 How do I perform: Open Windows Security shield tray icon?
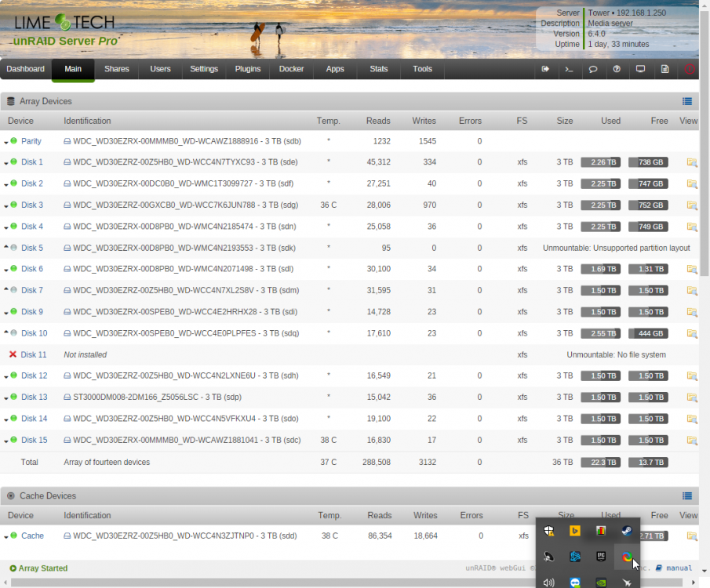click(x=549, y=531)
